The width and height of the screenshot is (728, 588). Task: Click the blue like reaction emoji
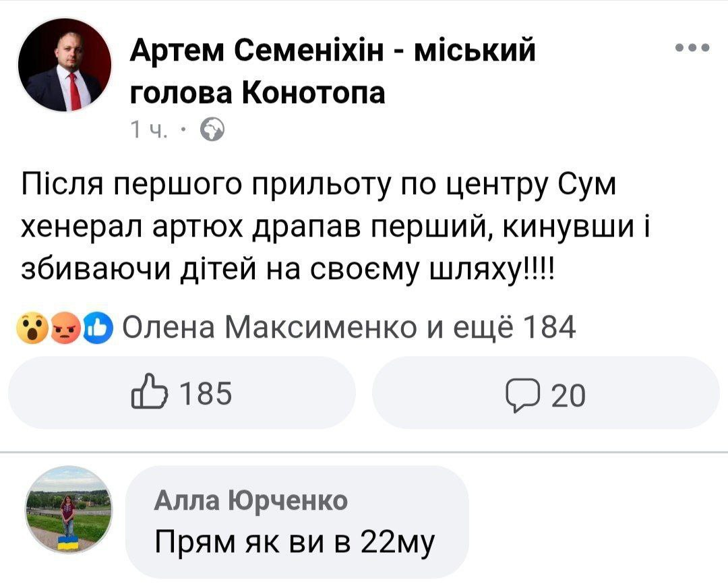[98, 328]
